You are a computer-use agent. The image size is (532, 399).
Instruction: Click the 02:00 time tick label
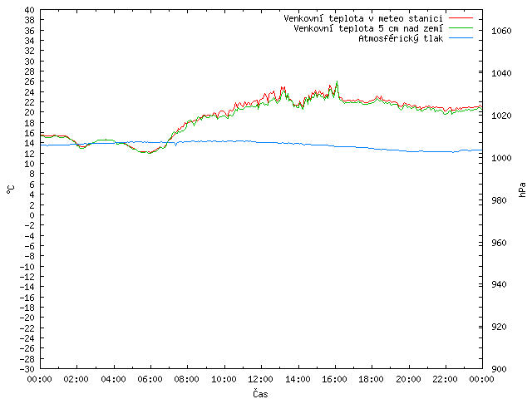76,379
